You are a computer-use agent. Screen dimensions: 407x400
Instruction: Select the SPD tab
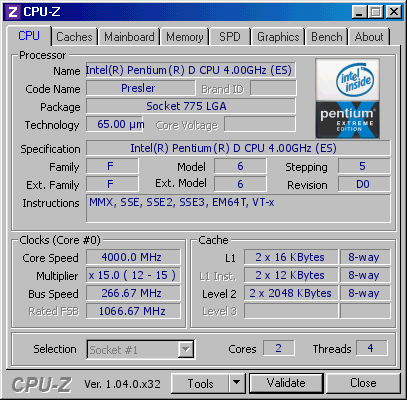click(230, 37)
